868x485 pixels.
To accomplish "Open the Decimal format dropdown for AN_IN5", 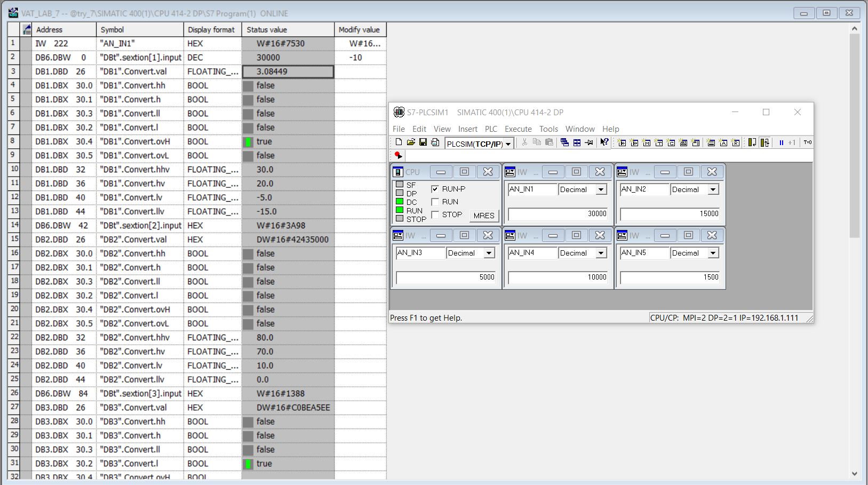I will pyautogui.click(x=713, y=253).
